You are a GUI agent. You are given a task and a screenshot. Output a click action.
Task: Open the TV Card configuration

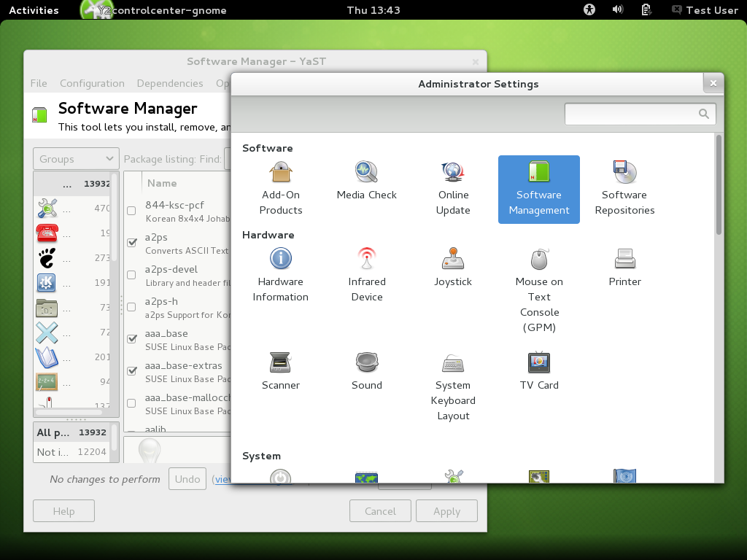539,371
